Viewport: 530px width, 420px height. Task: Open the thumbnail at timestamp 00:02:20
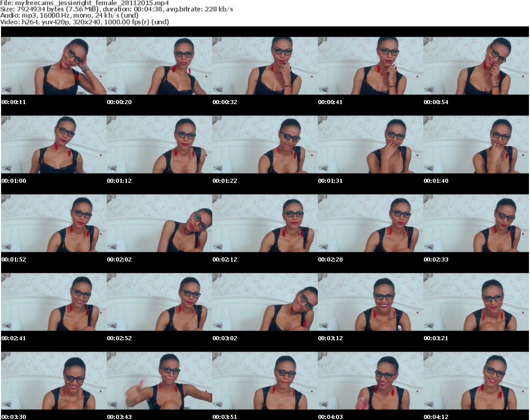click(x=371, y=223)
